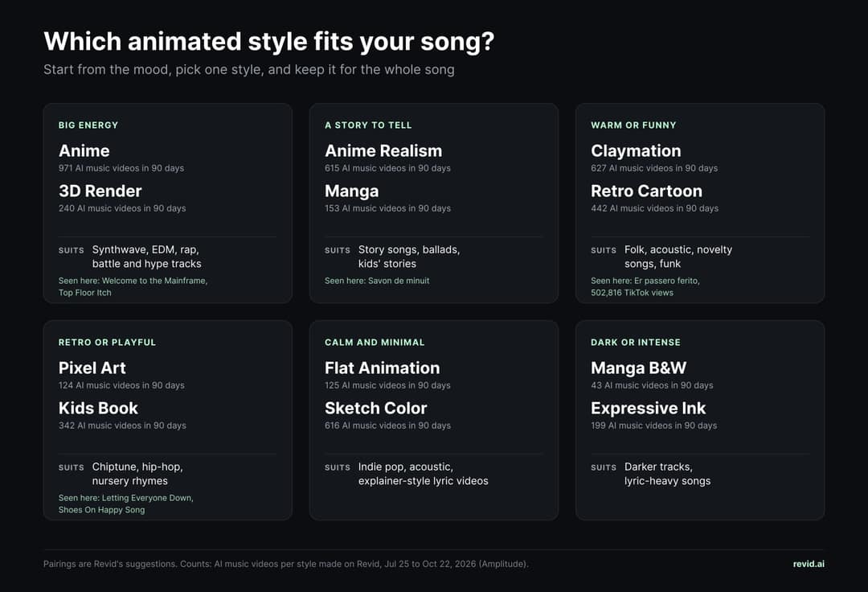This screenshot has height=592, width=868.
Task: Click 'Seen here: Letting Everyone Down' note
Action: (126, 504)
